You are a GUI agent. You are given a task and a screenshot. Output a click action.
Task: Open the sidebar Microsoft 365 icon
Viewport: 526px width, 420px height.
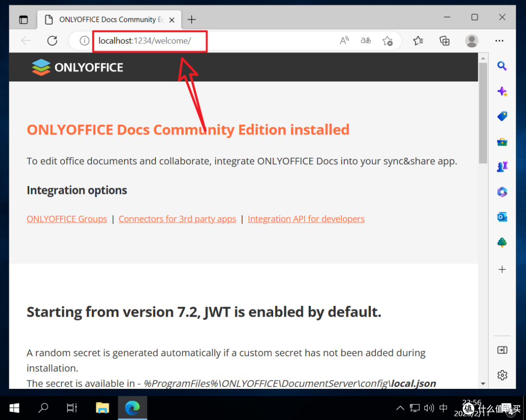coord(502,192)
